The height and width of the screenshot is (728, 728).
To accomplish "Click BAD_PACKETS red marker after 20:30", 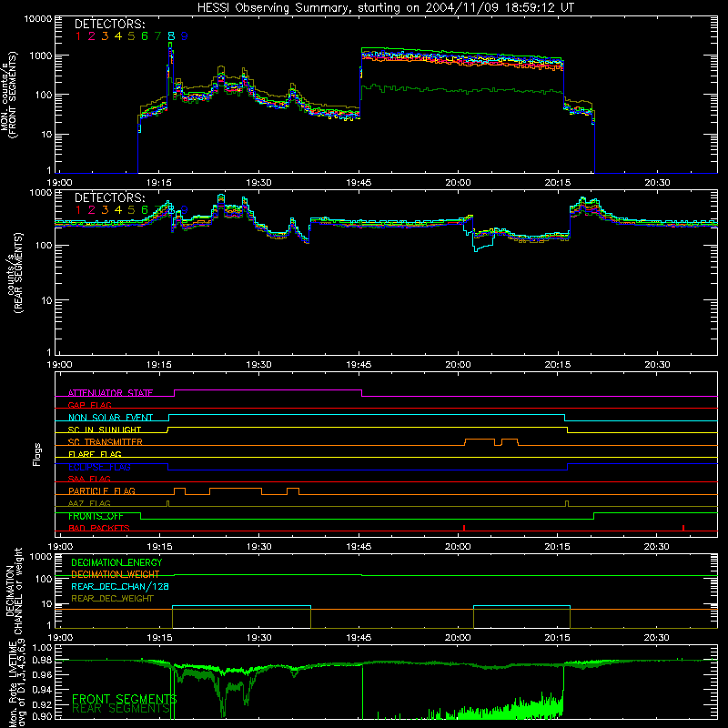I will click(683, 528).
